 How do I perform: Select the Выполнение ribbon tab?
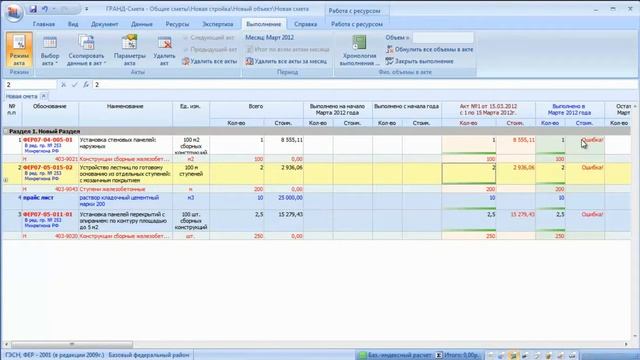264,24
